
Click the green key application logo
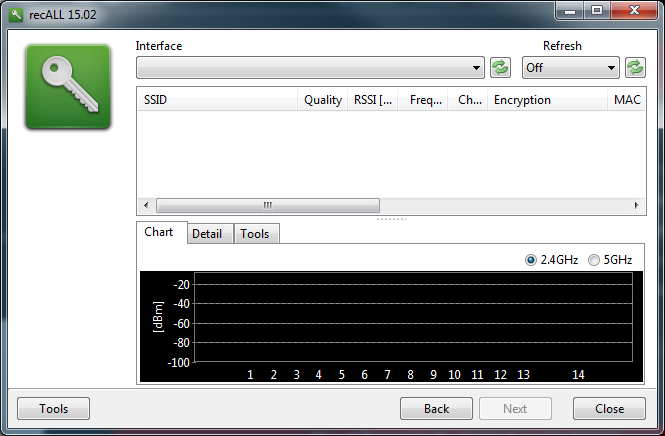tap(68, 87)
